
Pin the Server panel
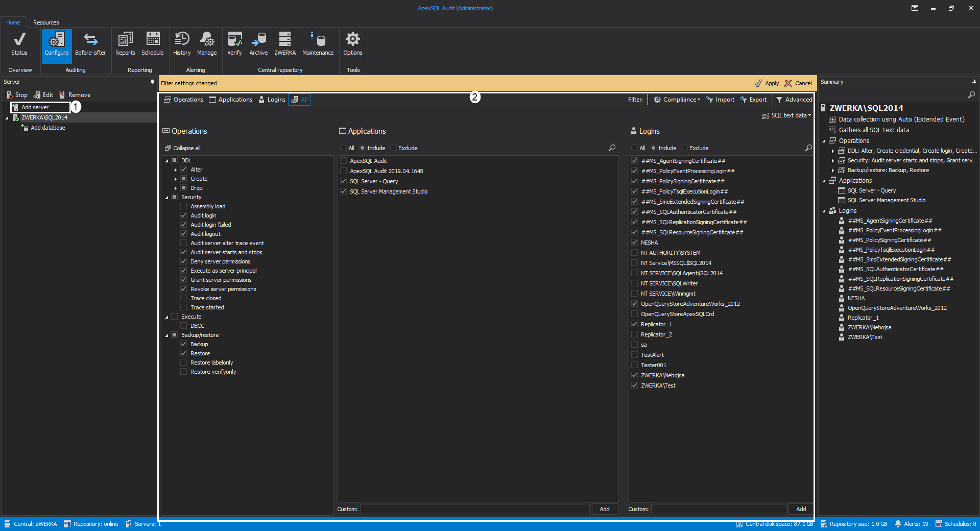[x=152, y=82]
